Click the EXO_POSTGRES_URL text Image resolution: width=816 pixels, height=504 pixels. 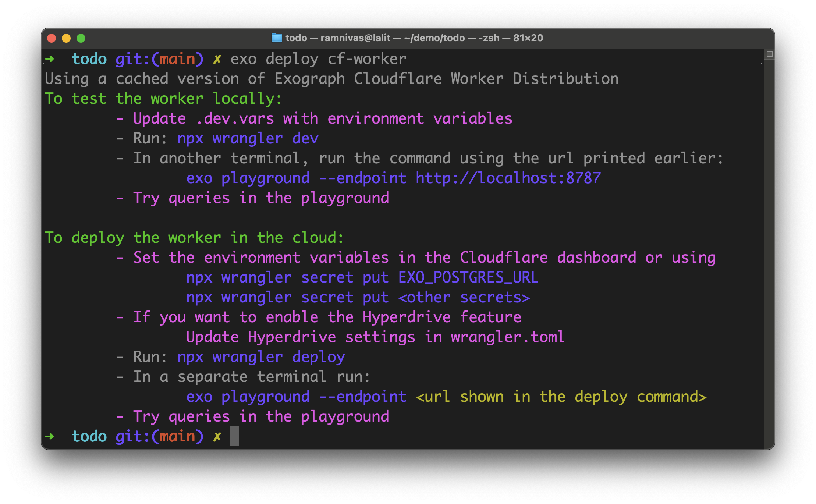click(x=468, y=277)
